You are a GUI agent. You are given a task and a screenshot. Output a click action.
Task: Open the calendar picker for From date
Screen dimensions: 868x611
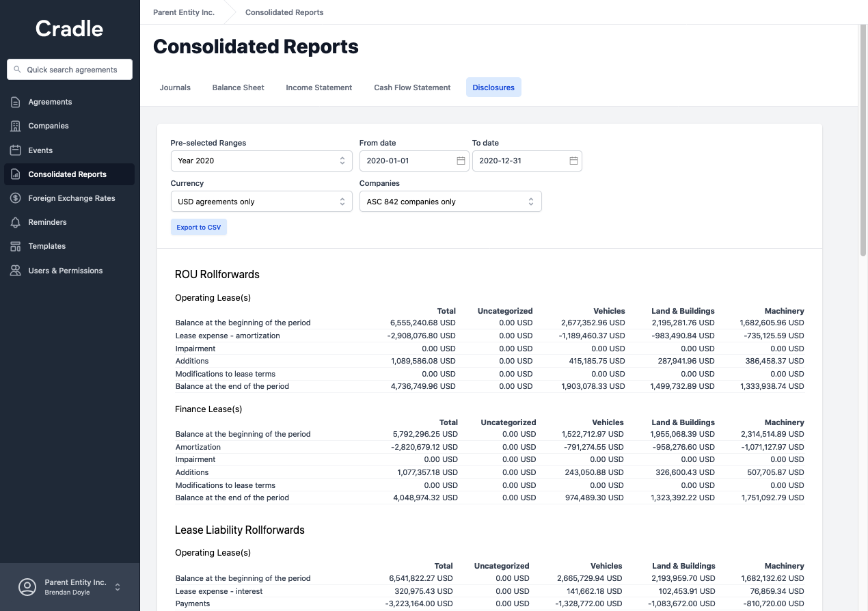(x=461, y=161)
